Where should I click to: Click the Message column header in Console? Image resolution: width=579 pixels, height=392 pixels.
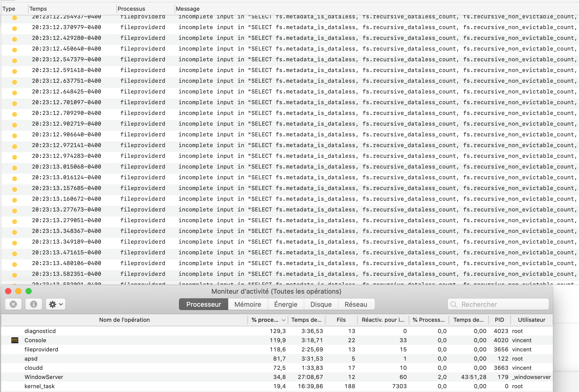click(x=188, y=9)
